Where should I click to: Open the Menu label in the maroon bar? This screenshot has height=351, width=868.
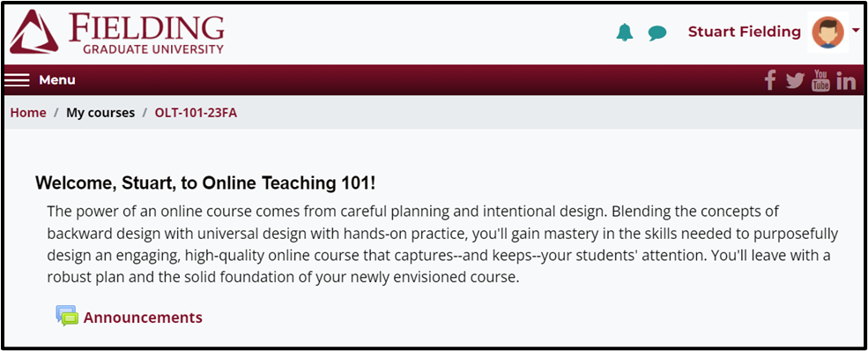click(57, 80)
